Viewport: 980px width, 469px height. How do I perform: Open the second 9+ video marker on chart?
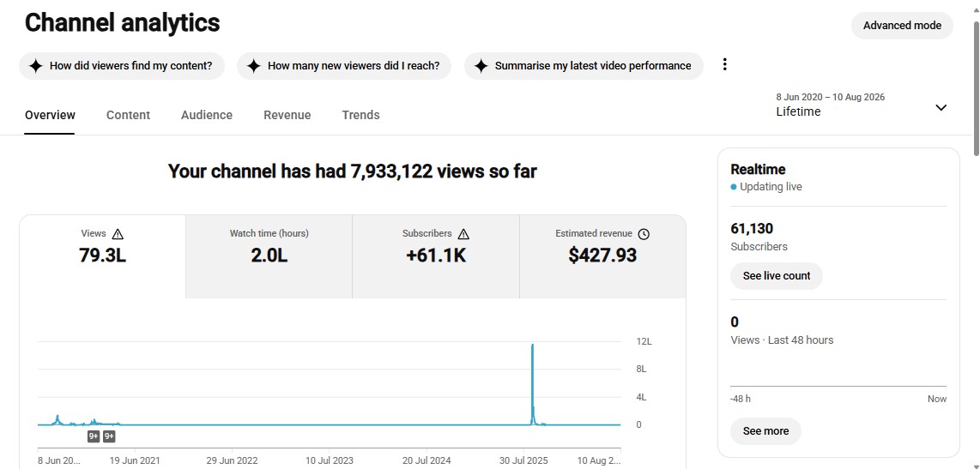point(109,436)
